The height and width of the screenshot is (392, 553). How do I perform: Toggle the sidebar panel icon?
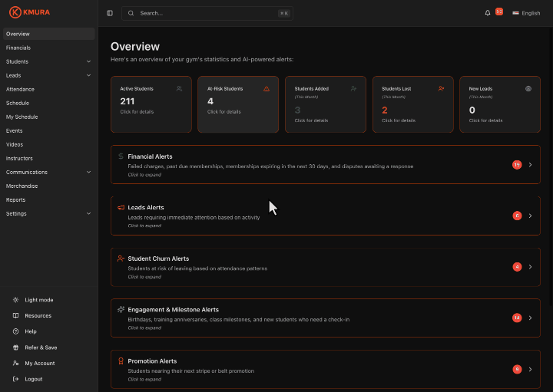110,13
